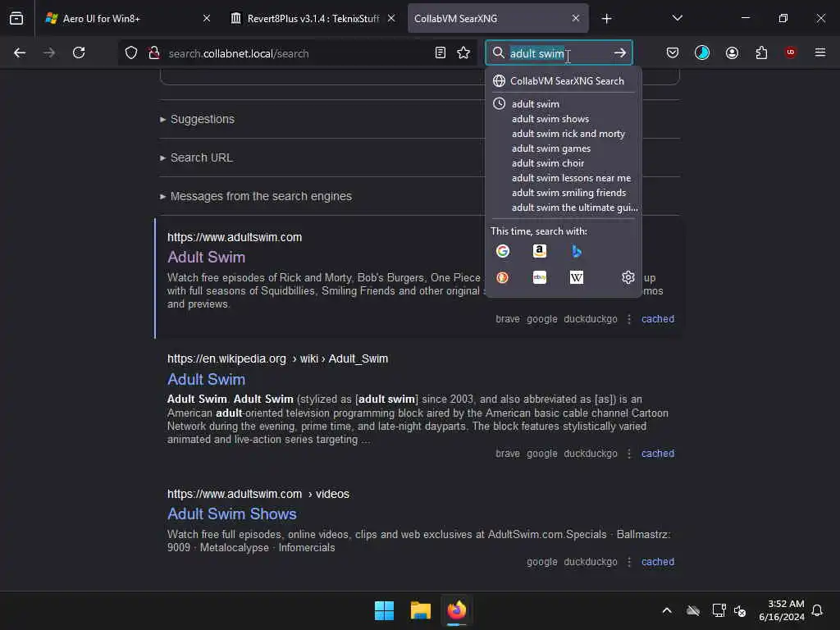This screenshot has height=630, width=840.
Task: Click Firefox icon in taskbar
Action: tap(456, 610)
